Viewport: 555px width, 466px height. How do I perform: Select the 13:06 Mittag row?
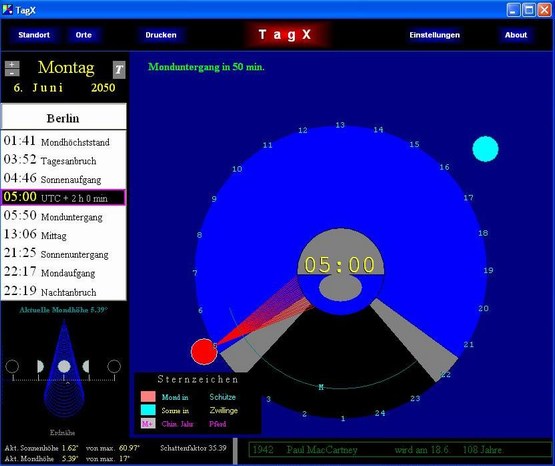63,235
